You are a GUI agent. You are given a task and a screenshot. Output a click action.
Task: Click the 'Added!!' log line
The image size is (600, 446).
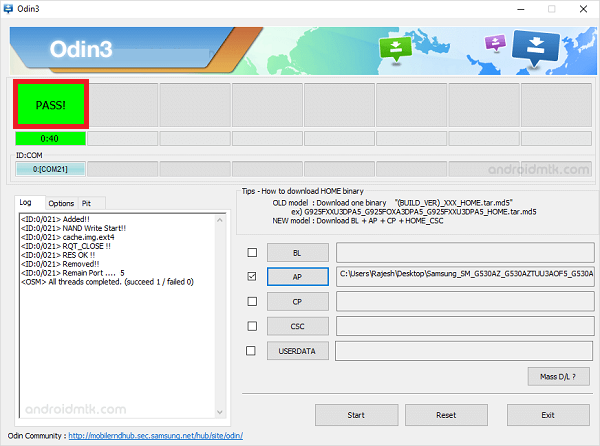coord(55,219)
